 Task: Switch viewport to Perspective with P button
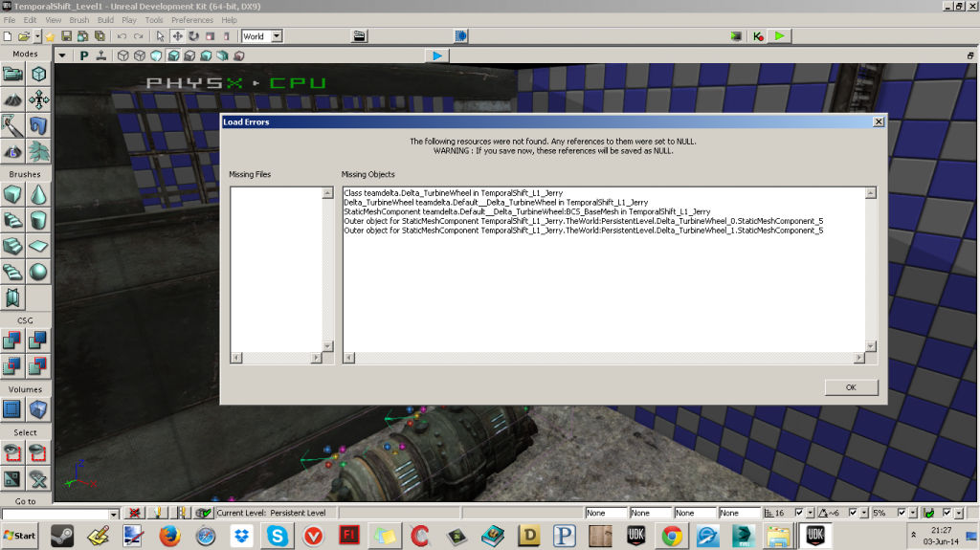(84, 55)
